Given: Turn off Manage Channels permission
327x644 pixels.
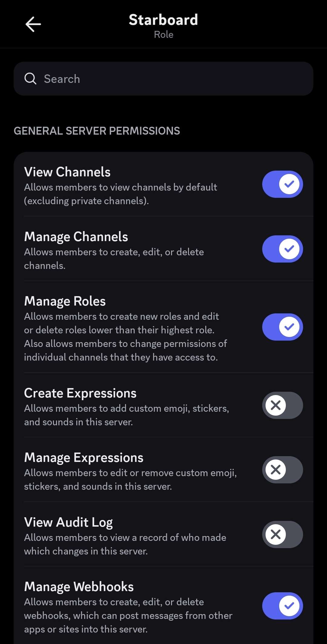Looking at the screenshot, I should (x=282, y=249).
